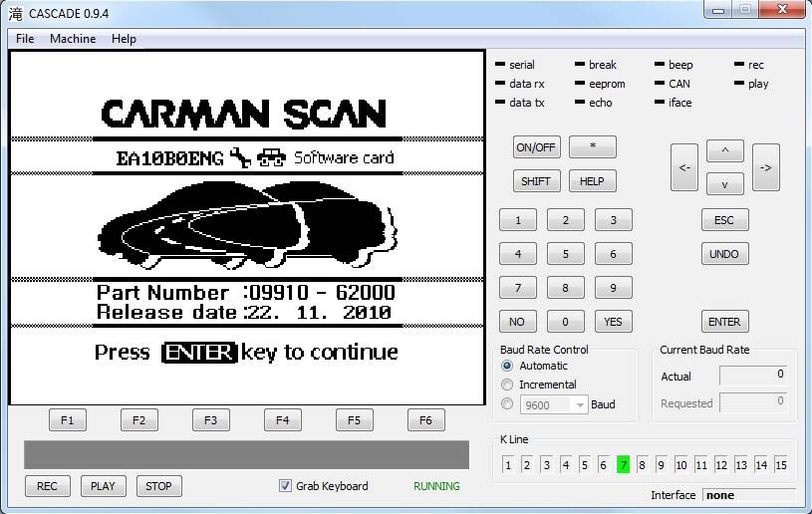Select K Line 9

[661, 465]
